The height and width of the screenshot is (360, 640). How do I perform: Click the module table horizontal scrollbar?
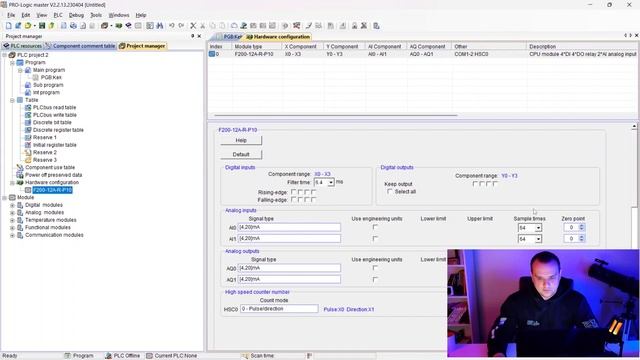pos(336,116)
